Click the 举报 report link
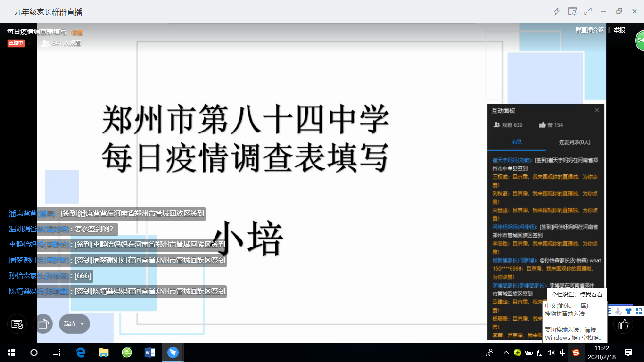 (x=619, y=30)
